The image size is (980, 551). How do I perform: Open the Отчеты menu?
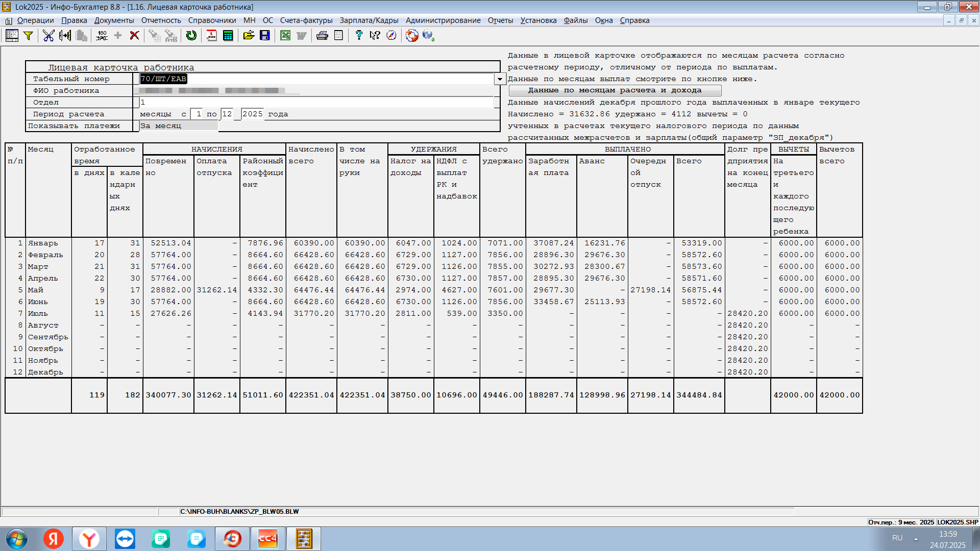500,20
